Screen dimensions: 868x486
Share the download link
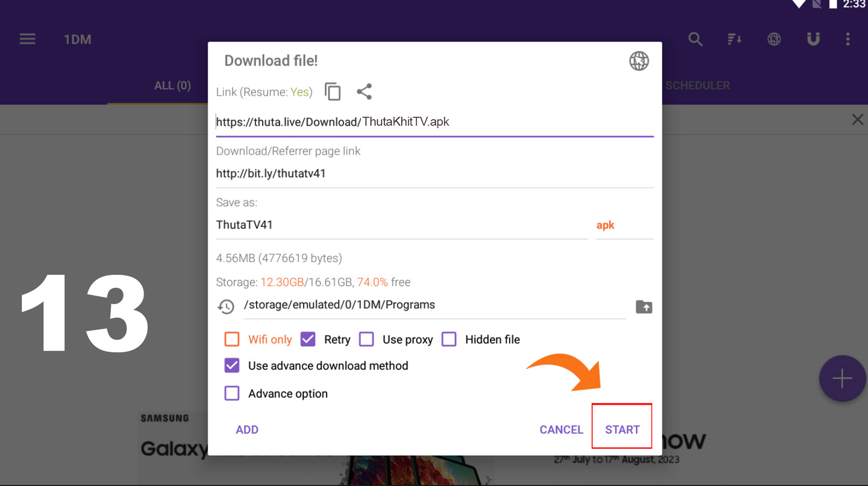(364, 91)
